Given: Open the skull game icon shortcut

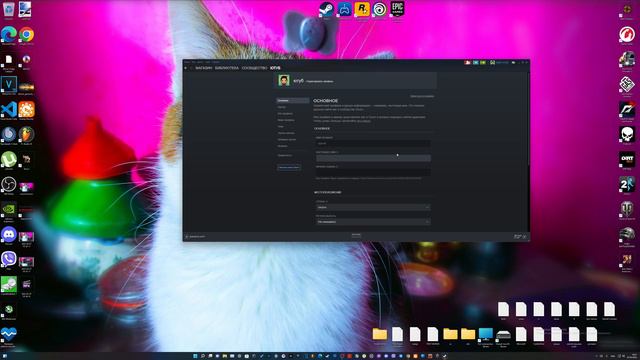Looking at the screenshot, I should [x=627, y=134].
